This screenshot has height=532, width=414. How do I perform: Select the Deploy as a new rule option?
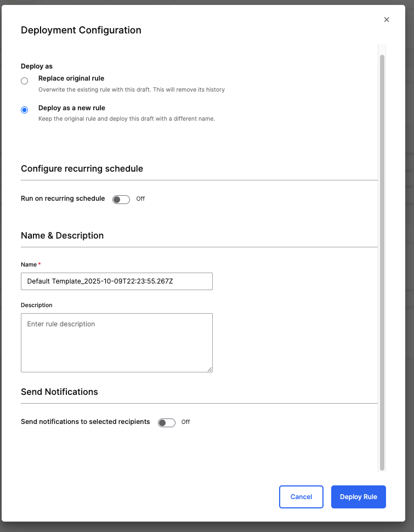click(24, 110)
